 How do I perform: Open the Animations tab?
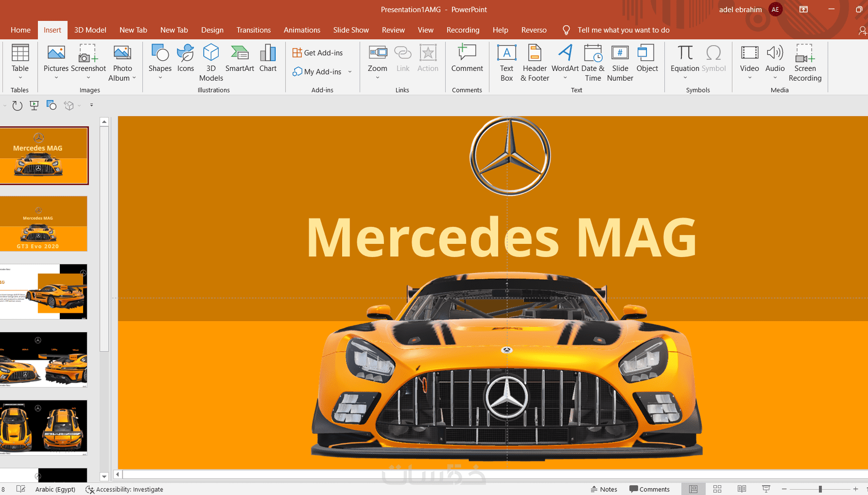click(302, 30)
